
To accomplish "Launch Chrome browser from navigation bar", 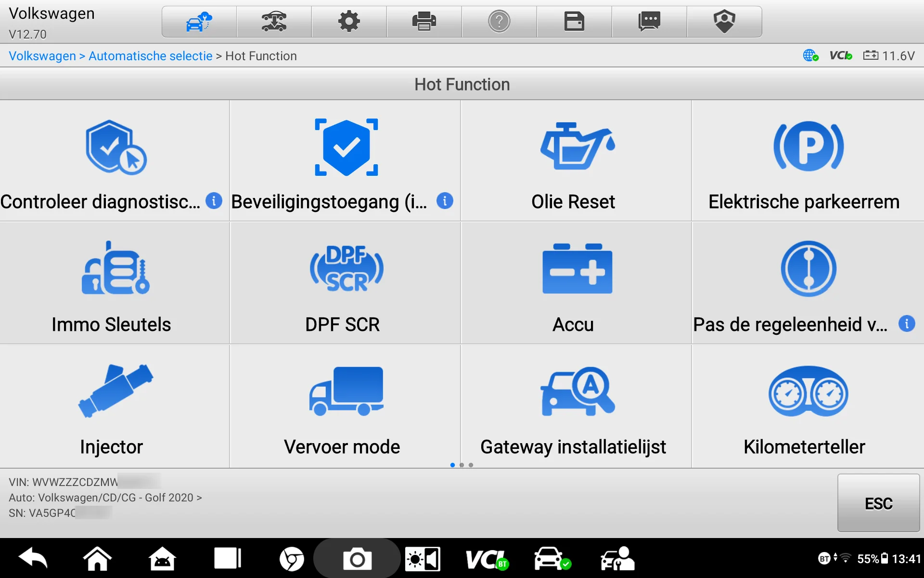I will (x=292, y=559).
